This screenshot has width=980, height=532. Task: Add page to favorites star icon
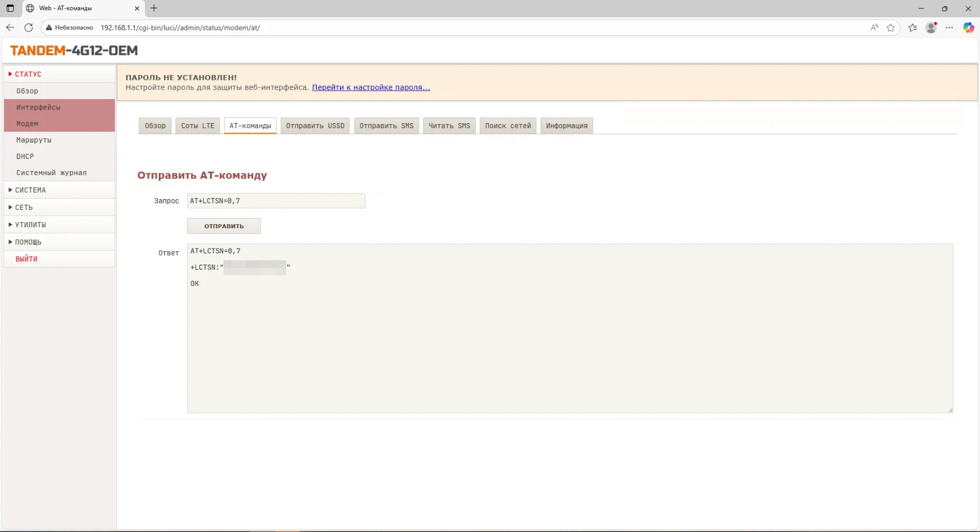click(x=891, y=27)
